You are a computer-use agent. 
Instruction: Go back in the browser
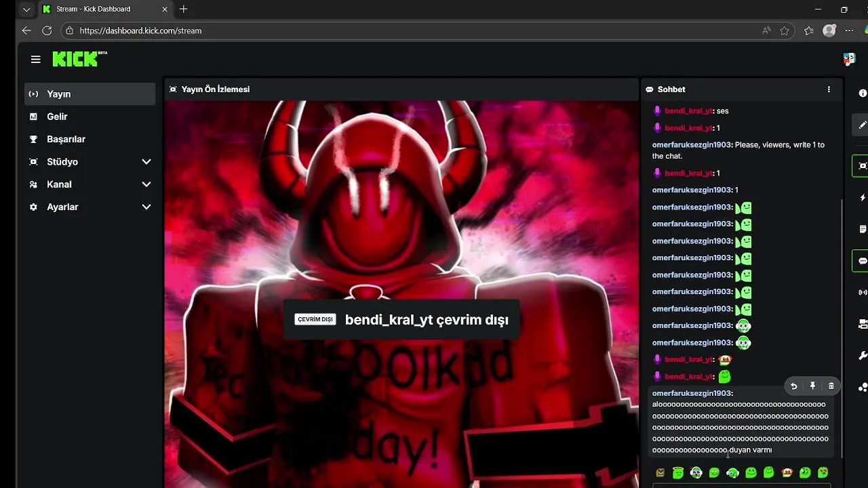(26, 30)
